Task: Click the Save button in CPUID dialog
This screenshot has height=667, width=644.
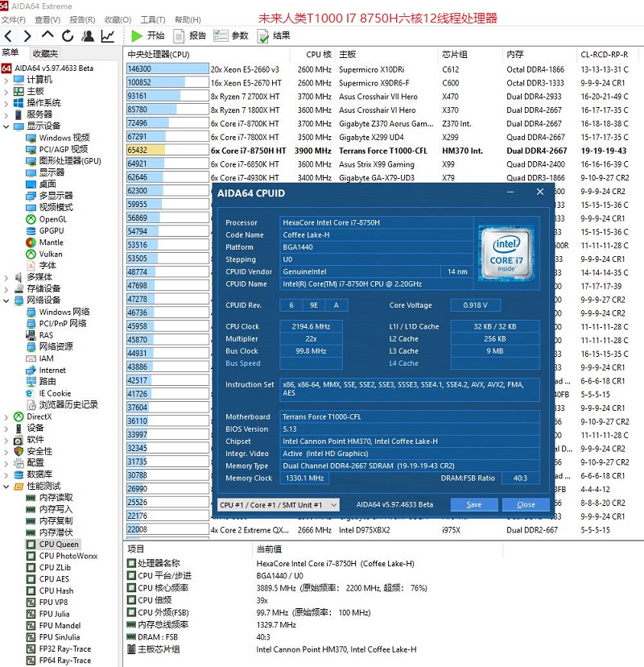Action: (x=474, y=505)
